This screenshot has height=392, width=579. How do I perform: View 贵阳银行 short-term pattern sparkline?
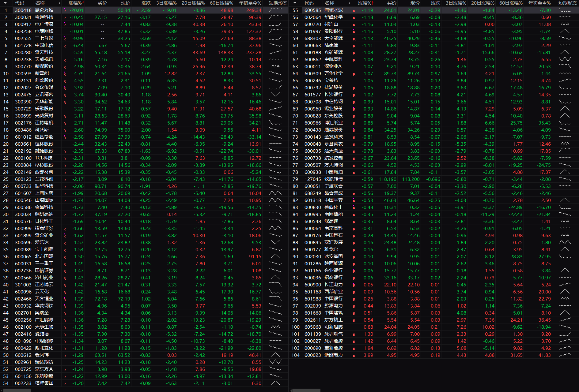(565, 31)
